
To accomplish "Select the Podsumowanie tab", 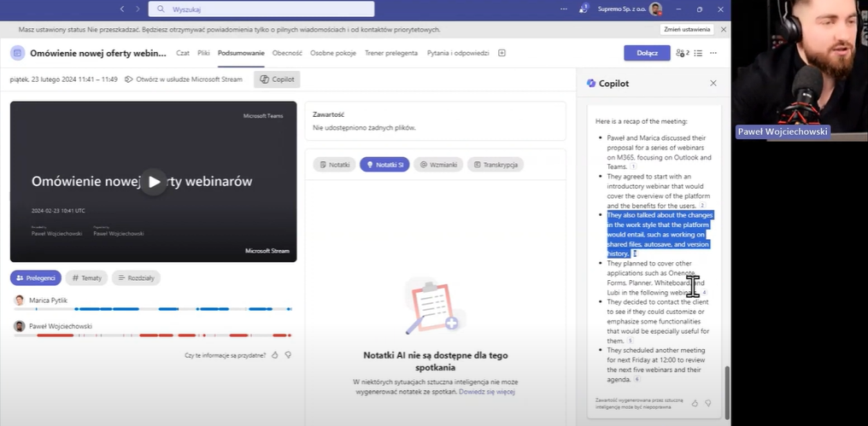I will pyautogui.click(x=241, y=53).
